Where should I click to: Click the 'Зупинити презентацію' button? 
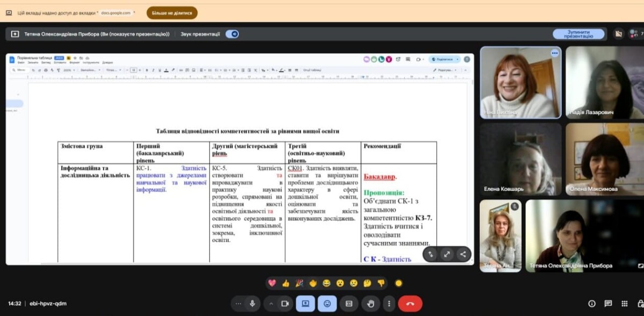pyautogui.click(x=579, y=34)
